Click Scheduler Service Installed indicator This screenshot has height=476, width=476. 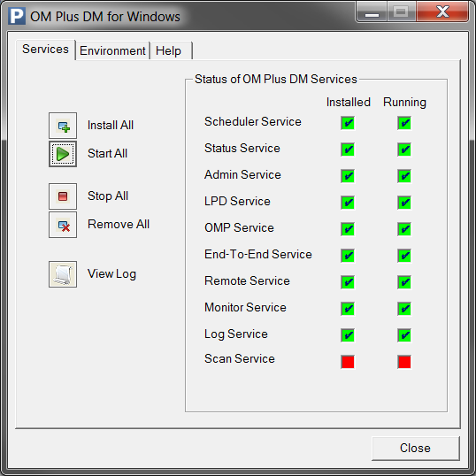pos(348,123)
